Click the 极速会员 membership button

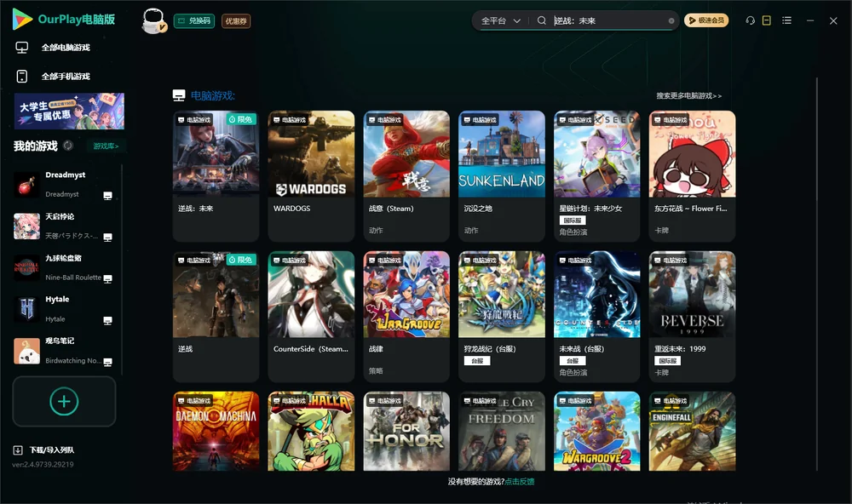point(706,20)
